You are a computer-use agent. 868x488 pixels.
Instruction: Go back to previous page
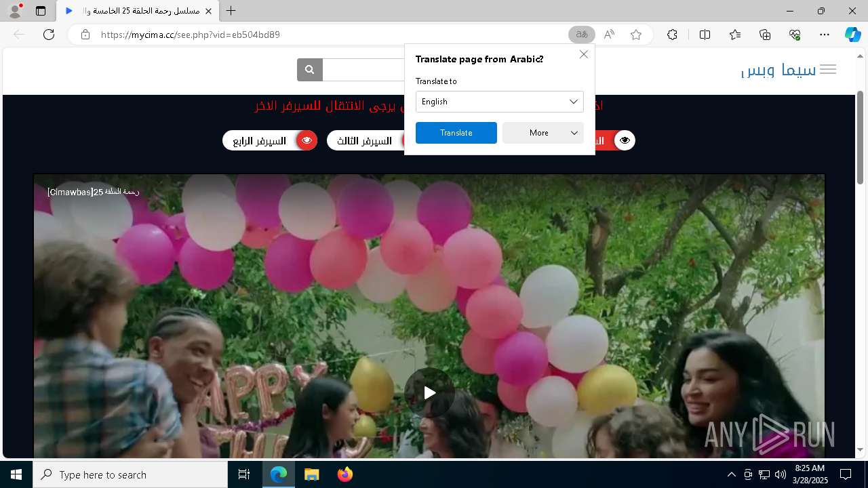(19, 35)
